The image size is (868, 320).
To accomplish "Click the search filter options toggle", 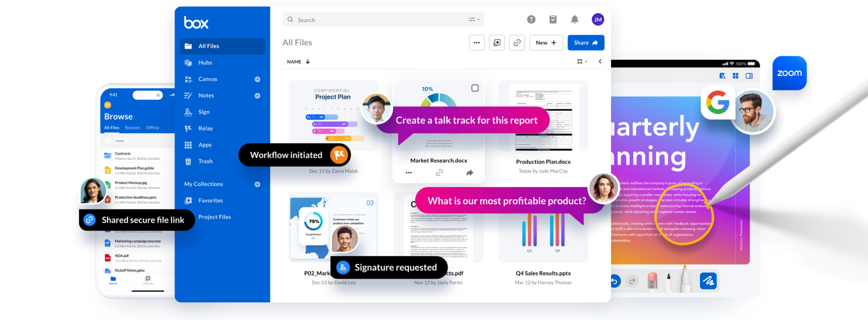I will 474,20.
